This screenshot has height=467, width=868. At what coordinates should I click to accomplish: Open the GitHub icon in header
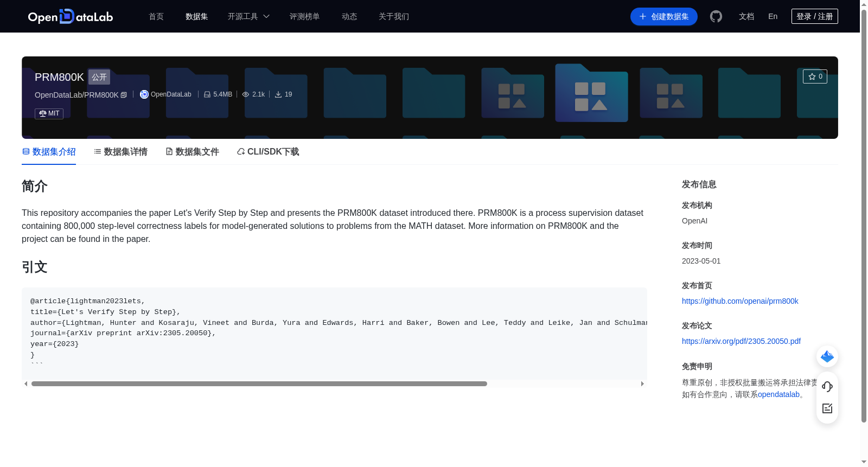(716, 16)
